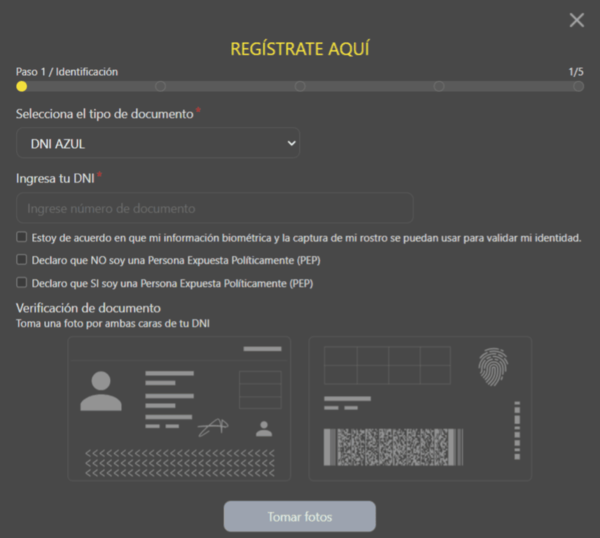Click the first yellow progress step dot
600x538 pixels.
pos(22,87)
